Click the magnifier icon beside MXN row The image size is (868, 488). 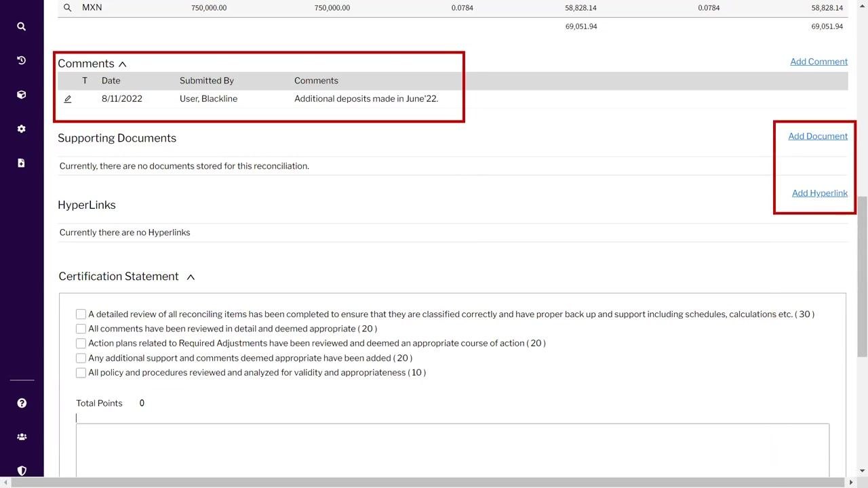[x=67, y=7]
